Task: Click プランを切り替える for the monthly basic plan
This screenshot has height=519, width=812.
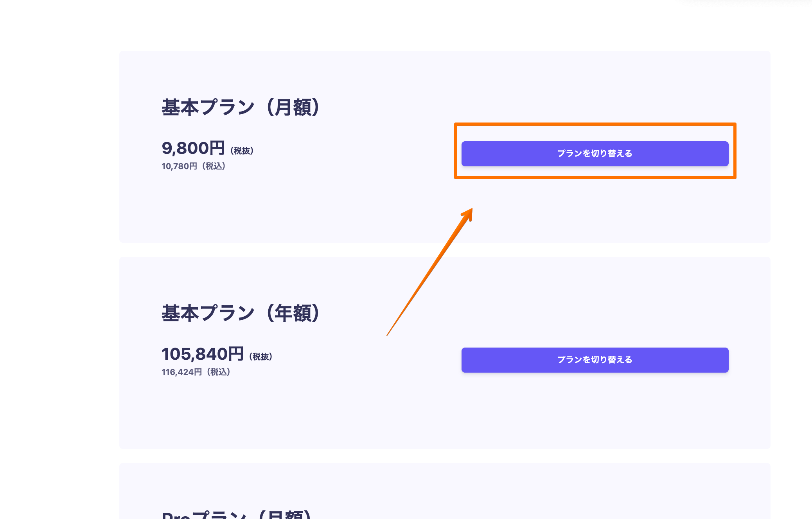Action: (x=595, y=154)
